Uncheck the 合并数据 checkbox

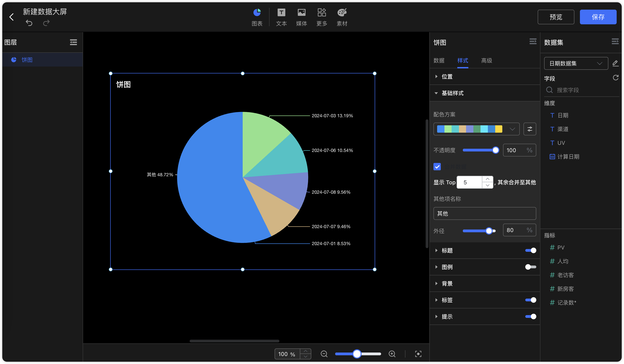pos(437,167)
